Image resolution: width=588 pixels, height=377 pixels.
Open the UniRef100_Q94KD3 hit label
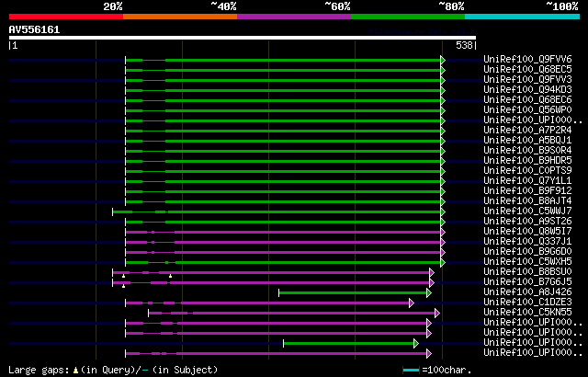pyautogui.click(x=527, y=90)
